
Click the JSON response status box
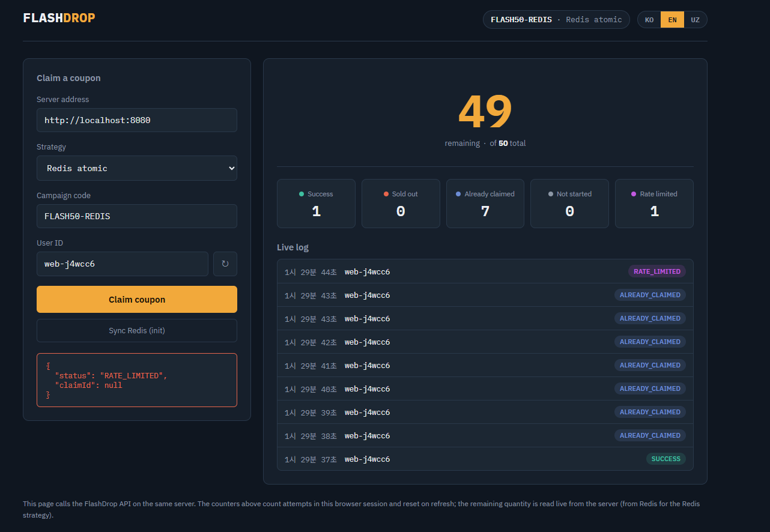click(137, 380)
